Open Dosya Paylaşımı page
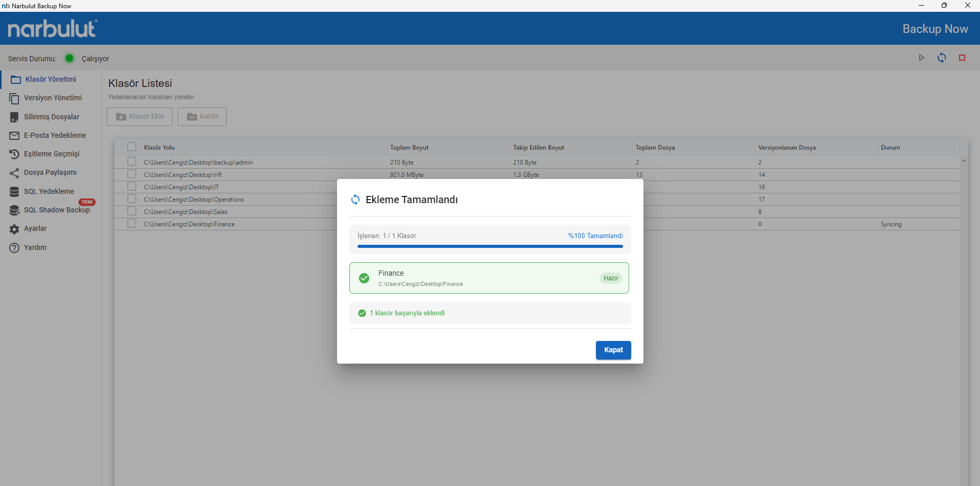980x486 pixels. [50, 172]
